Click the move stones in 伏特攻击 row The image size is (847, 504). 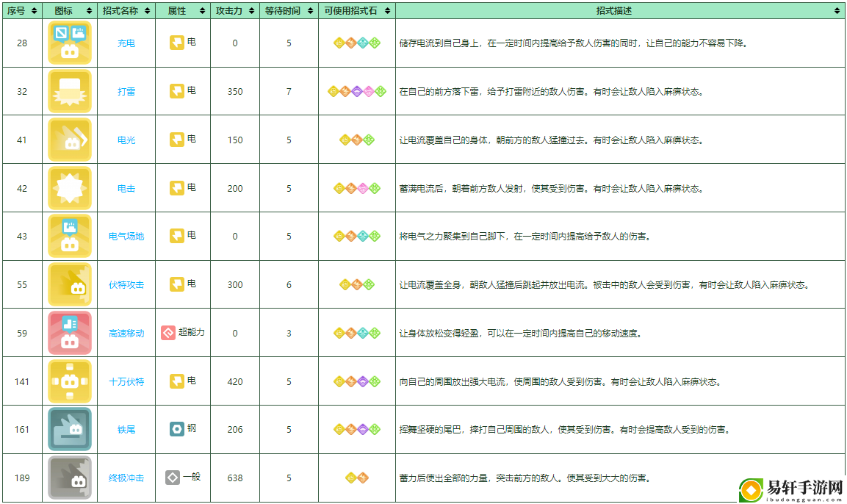[356, 284]
